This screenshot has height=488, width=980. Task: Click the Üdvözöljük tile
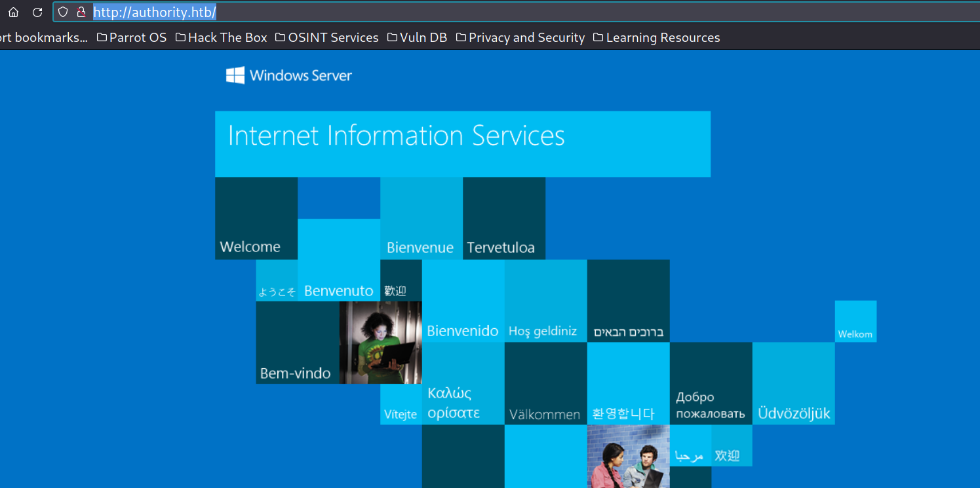(794, 383)
